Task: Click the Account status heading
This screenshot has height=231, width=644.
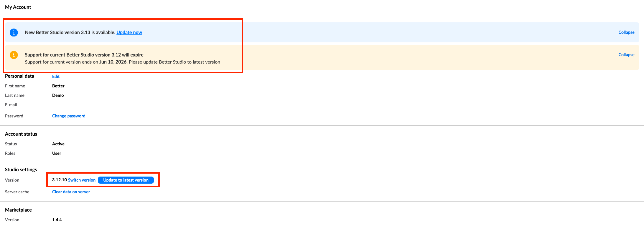Action: click(21, 134)
